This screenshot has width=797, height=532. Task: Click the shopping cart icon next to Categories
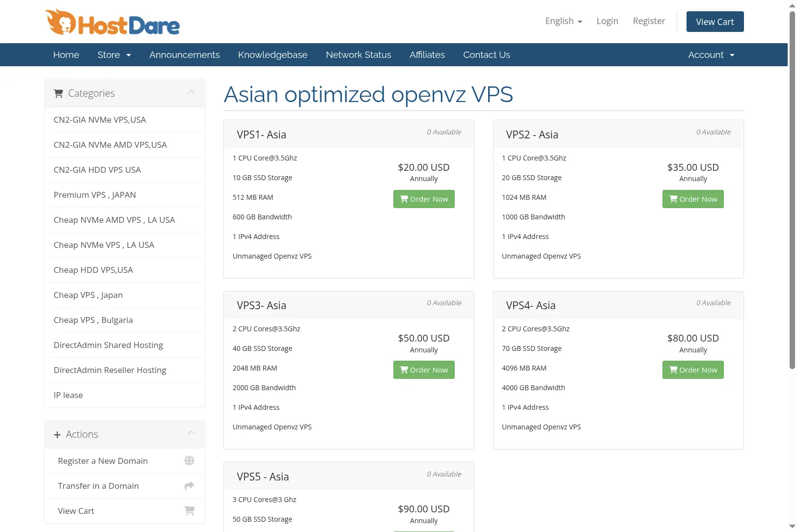click(x=58, y=93)
